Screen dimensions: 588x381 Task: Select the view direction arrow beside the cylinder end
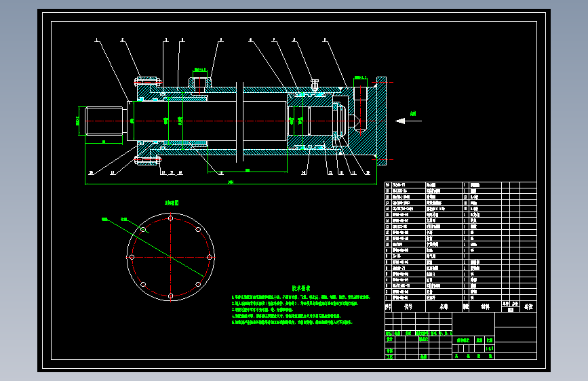tap(408, 121)
